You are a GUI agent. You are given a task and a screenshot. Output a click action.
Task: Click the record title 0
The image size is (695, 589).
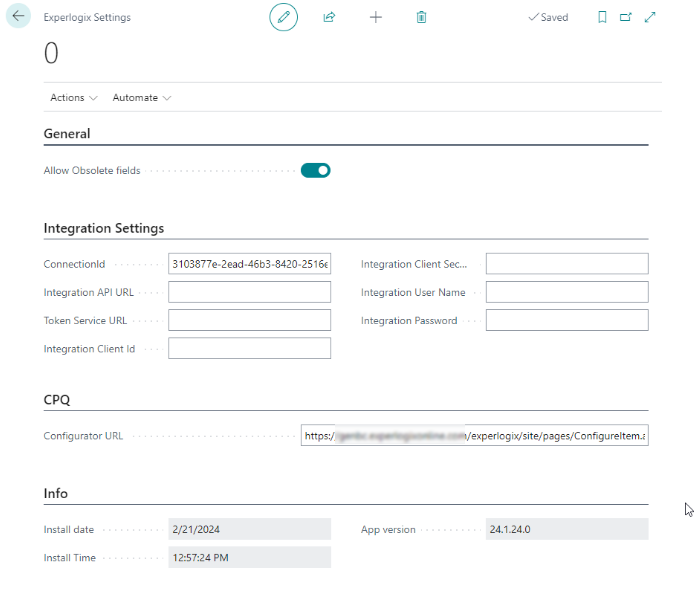pos(51,53)
